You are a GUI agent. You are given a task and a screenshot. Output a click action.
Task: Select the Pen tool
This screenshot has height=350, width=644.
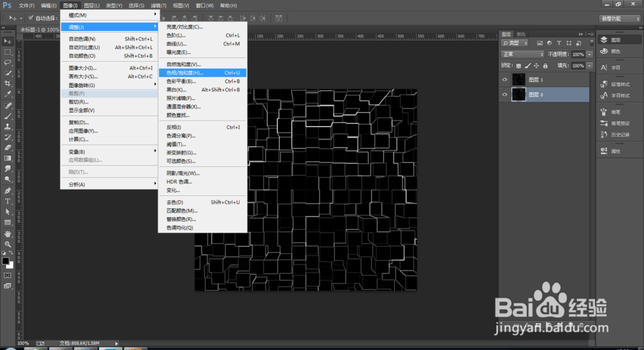tap(7, 191)
